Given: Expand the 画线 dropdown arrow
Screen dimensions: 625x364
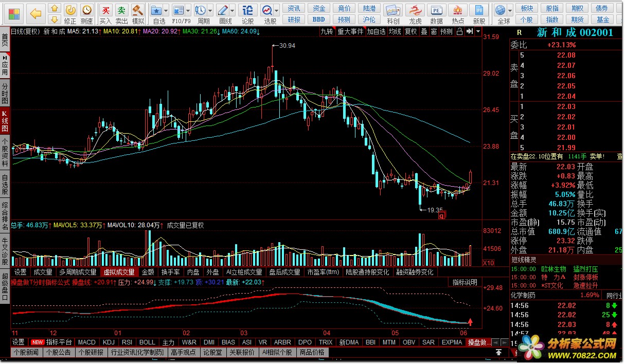Looking at the screenshot, I should [x=233, y=10].
